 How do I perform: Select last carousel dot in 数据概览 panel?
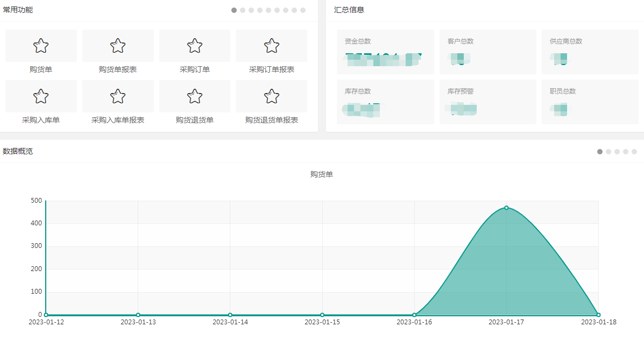coord(634,152)
